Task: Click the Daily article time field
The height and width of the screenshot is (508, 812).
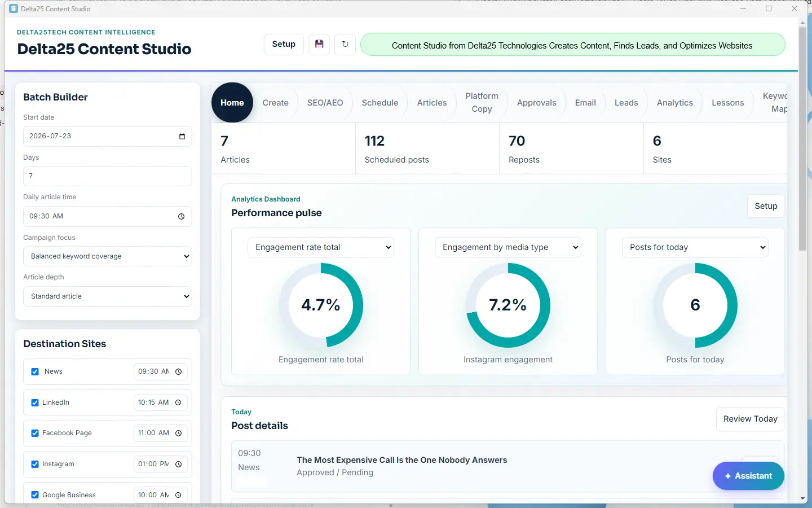Action: point(107,216)
